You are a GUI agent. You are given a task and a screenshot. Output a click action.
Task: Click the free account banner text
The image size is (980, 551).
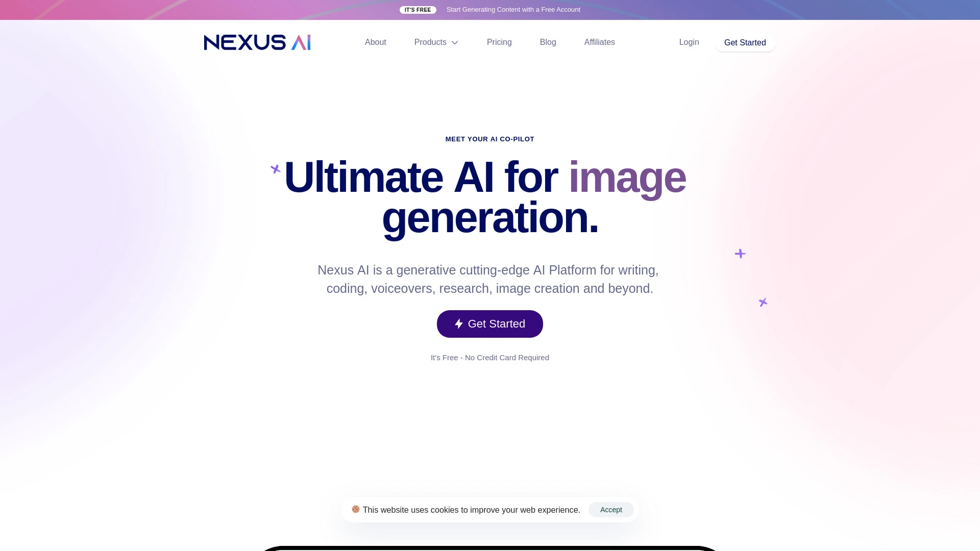tap(513, 9)
